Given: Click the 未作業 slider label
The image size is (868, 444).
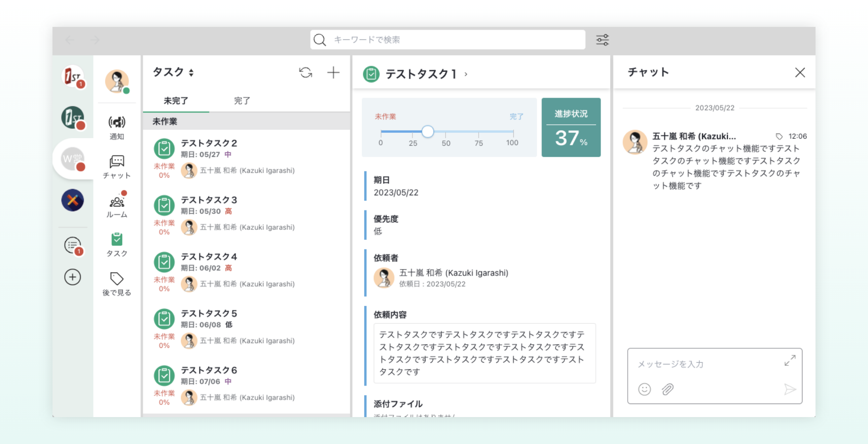Looking at the screenshot, I should pos(385,117).
